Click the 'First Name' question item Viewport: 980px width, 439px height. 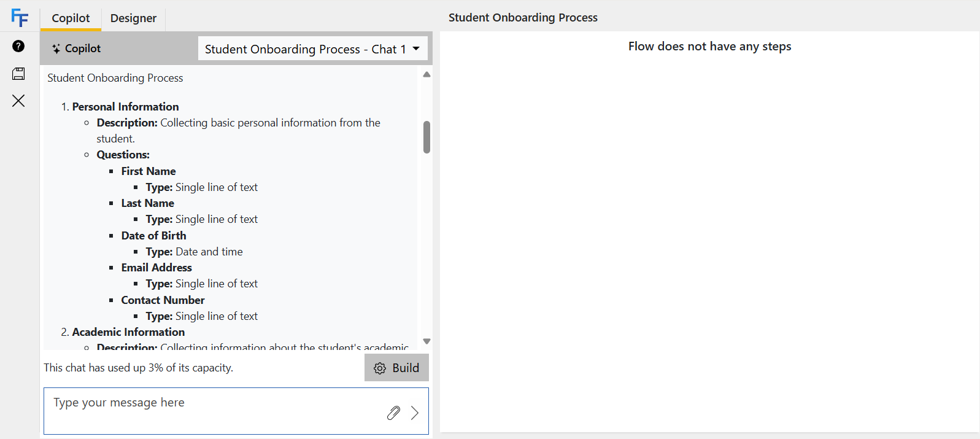[149, 171]
